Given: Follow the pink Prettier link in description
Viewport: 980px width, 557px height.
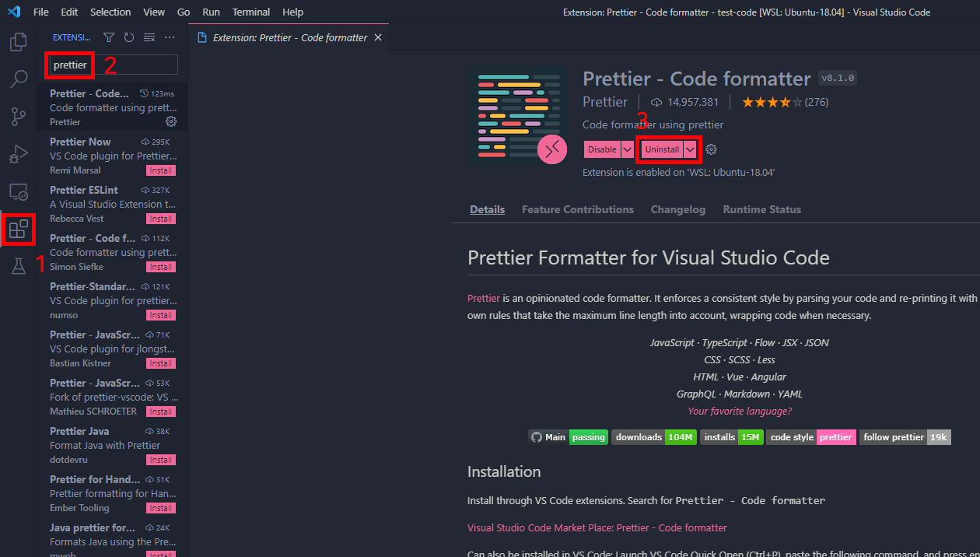Looking at the screenshot, I should 484,299.
